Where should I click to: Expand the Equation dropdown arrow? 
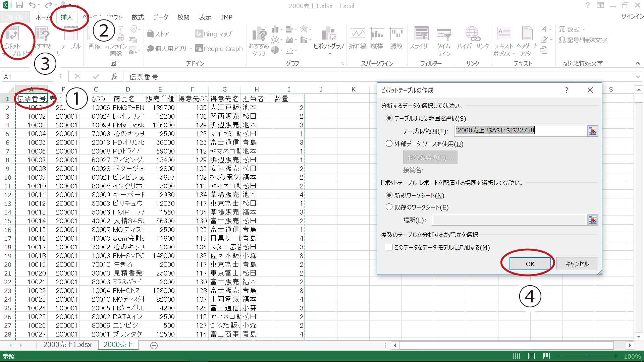tap(584, 29)
